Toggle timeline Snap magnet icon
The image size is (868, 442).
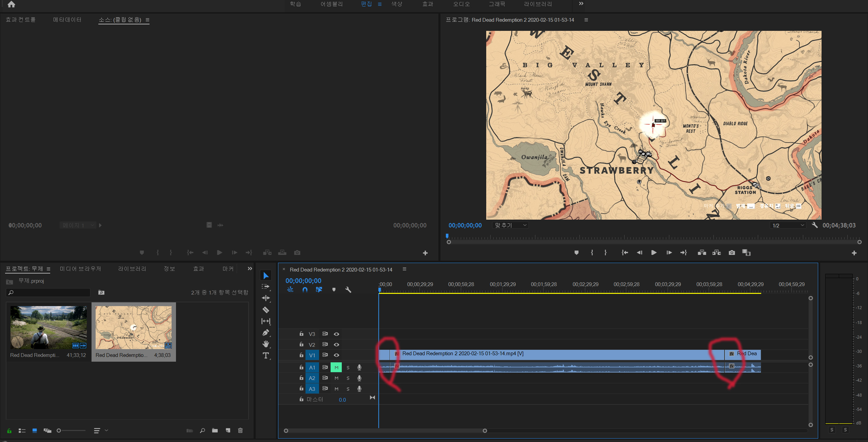point(305,290)
